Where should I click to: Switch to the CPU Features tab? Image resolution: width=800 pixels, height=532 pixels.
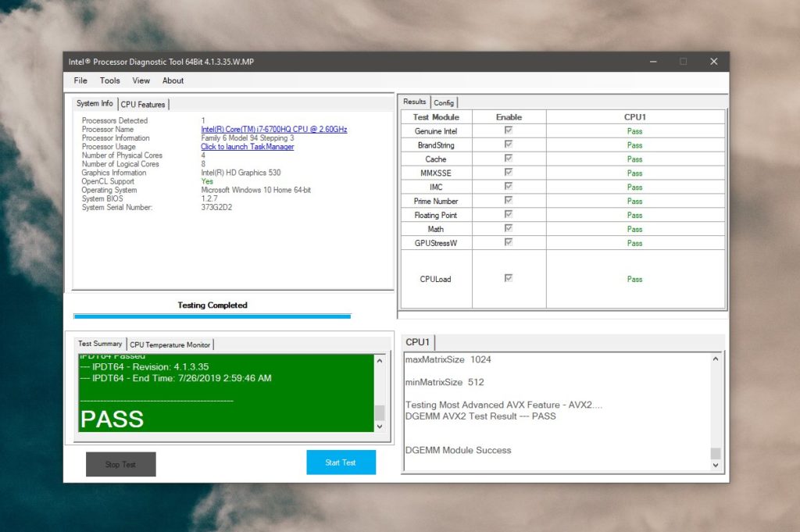click(x=143, y=103)
